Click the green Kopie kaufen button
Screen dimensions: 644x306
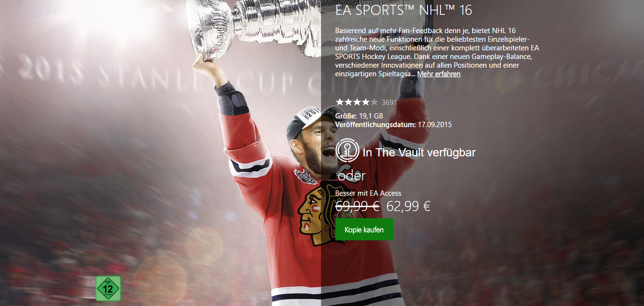364,230
